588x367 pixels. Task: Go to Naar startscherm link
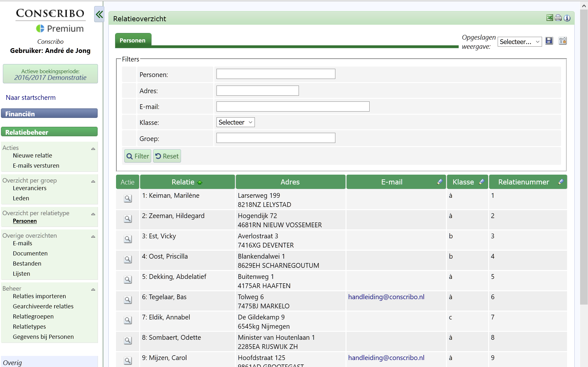[31, 98]
